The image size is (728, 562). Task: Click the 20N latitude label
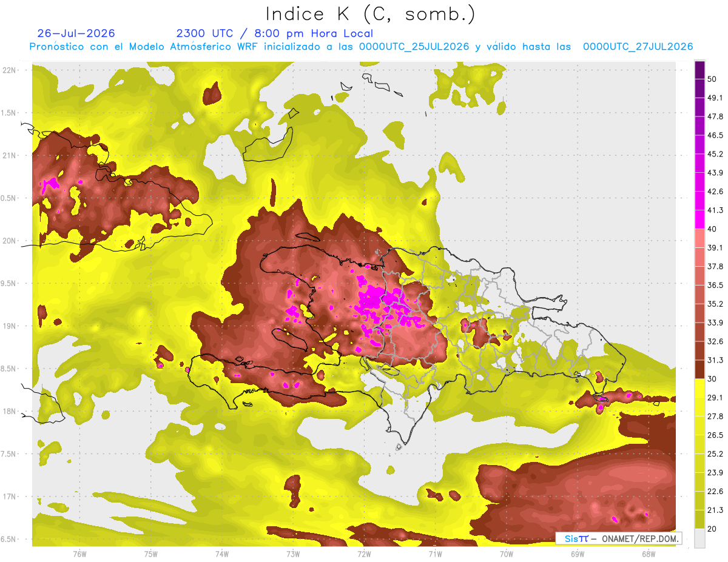coord(9,241)
